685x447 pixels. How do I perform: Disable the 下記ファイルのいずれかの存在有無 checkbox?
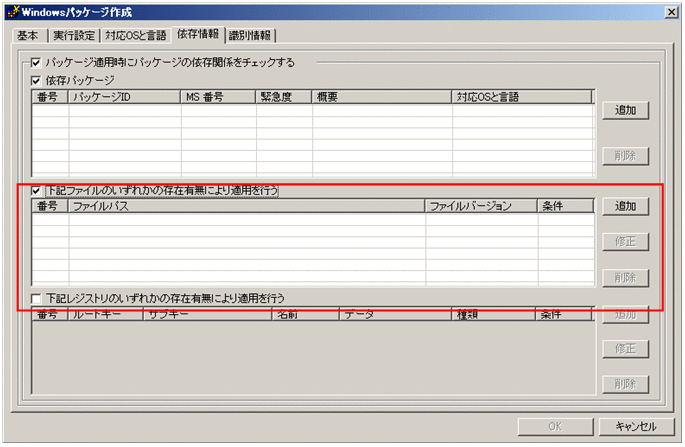pyautogui.click(x=37, y=190)
